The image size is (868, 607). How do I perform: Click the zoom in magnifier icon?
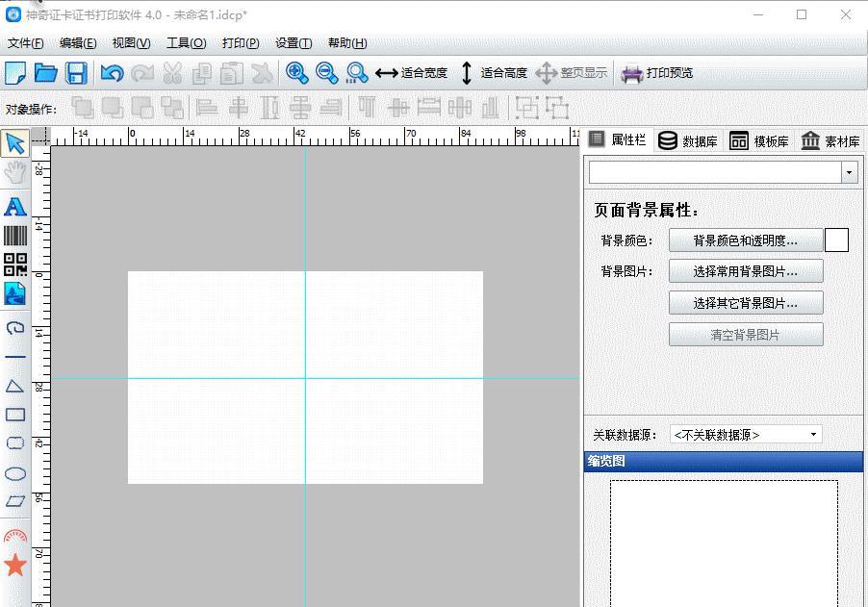(296, 73)
